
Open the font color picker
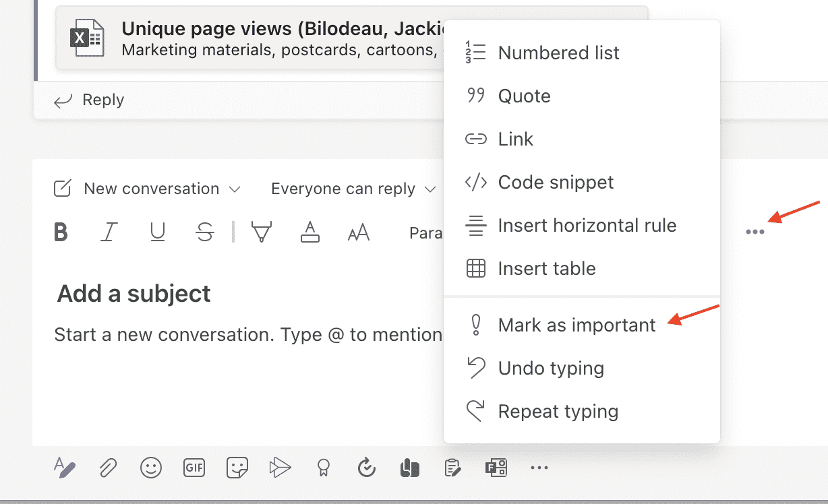pyautogui.click(x=309, y=232)
